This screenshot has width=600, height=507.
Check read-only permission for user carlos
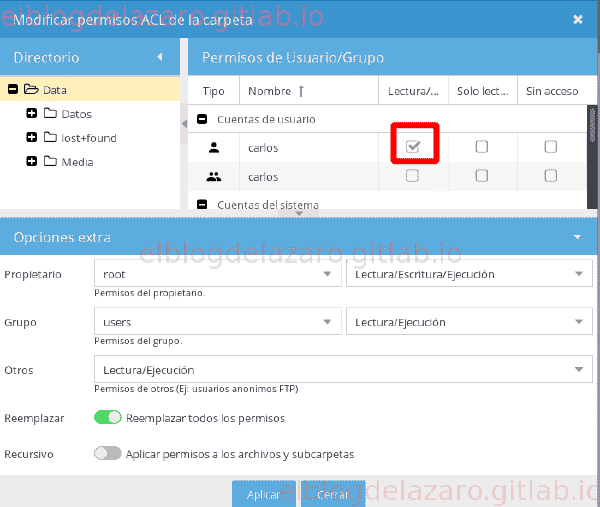(481, 146)
